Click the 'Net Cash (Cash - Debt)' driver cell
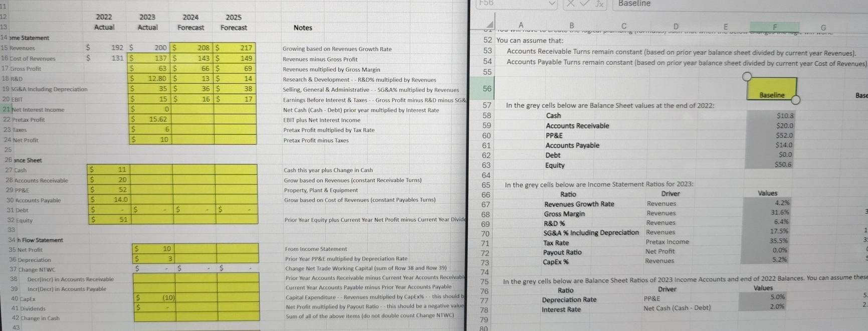Image resolution: width=868 pixels, height=331 pixels. coord(677,308)
